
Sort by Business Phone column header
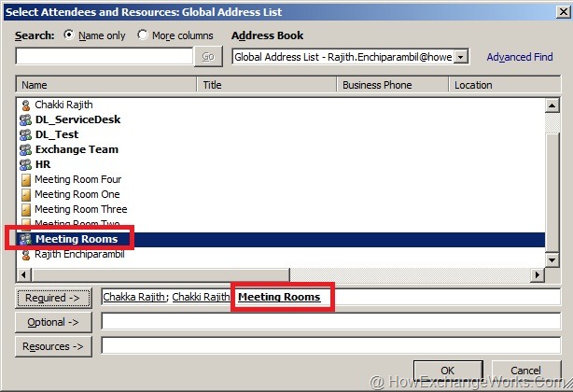pyautogui.click(x=392, y=85)
